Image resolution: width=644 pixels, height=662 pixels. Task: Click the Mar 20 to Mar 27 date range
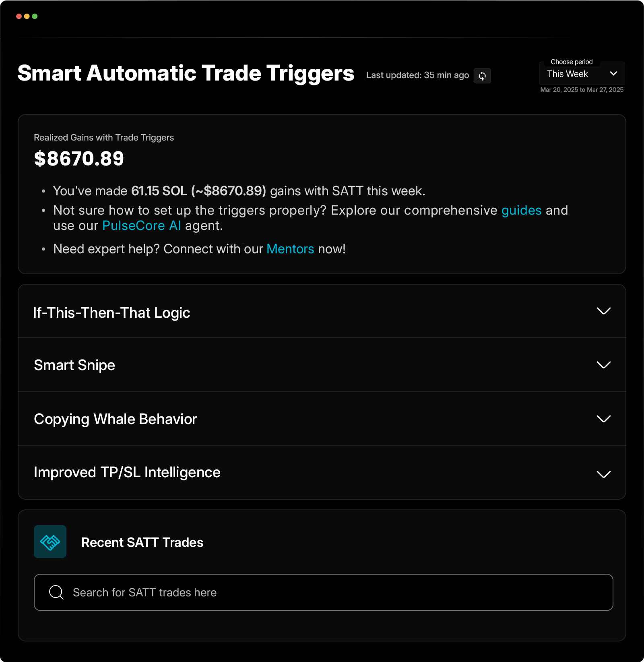pyautogui.click(x=582, y=90)
